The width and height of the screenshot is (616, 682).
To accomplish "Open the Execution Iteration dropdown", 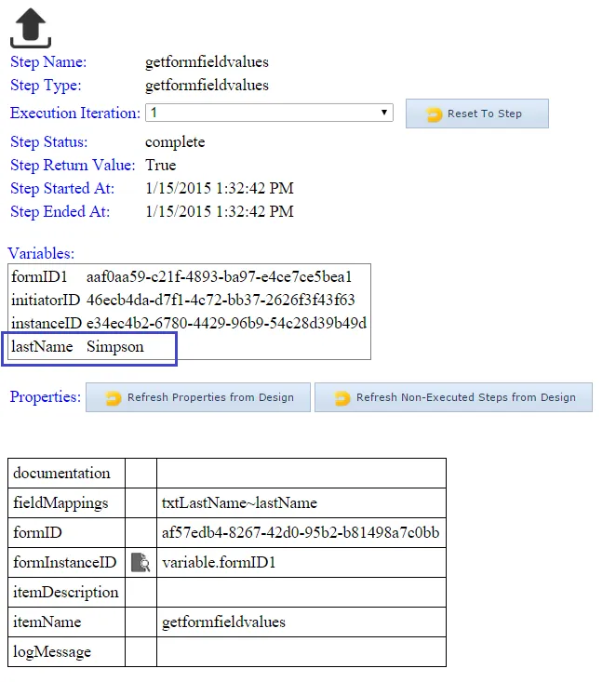I will tap(269, 113).
